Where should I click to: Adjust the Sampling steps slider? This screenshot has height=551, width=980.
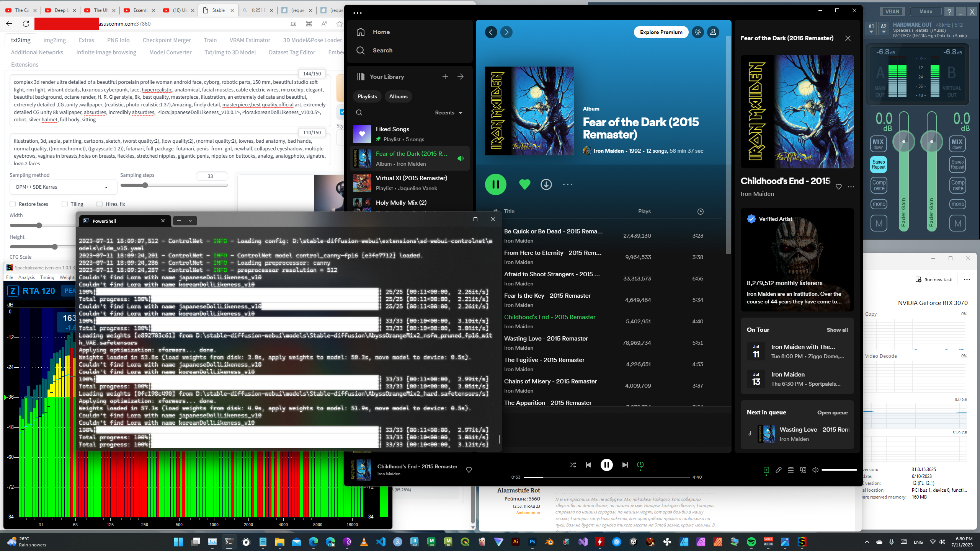(x=174, y=185)
